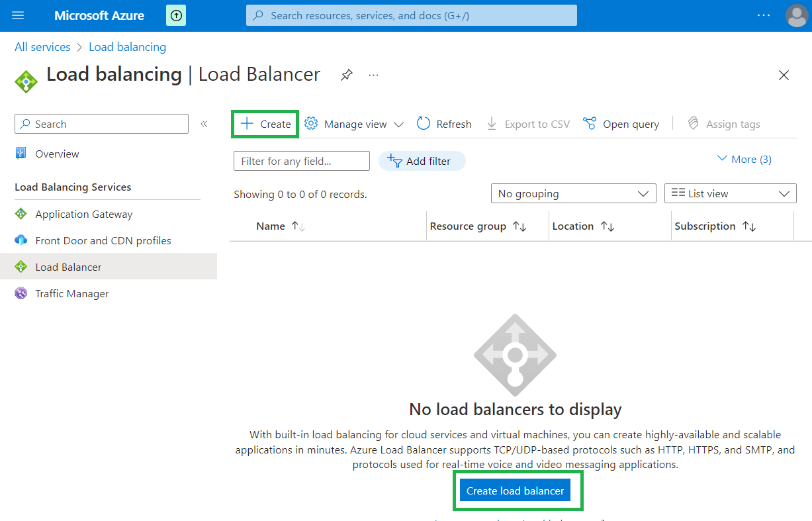Click the Load balancing service icon in header
The image size is (812, 521).
point(26,81)
